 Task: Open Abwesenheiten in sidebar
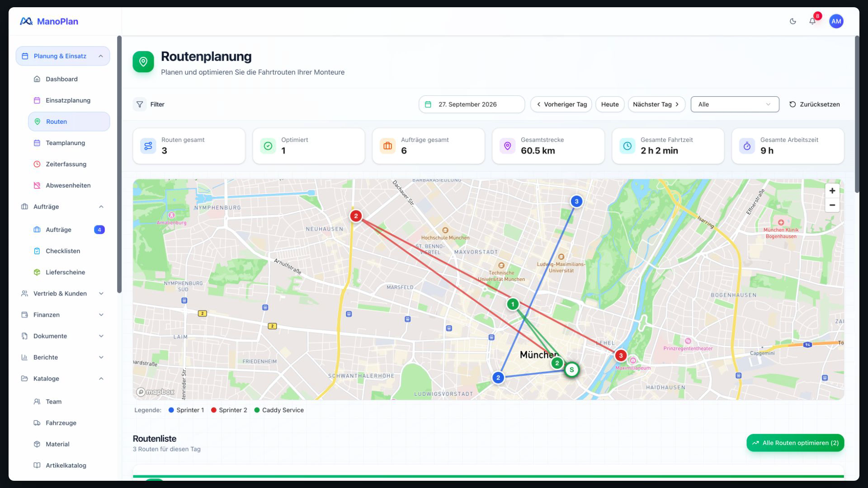tap(69, 185)
